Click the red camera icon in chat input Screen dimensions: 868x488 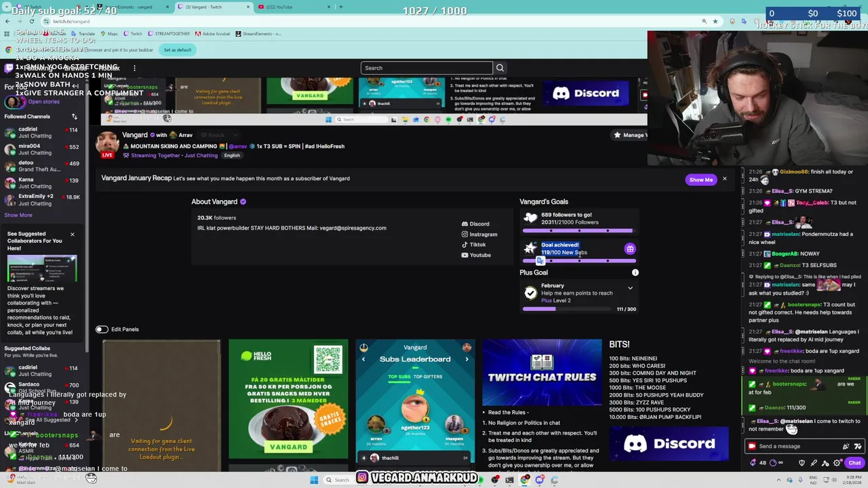(751, 446)
